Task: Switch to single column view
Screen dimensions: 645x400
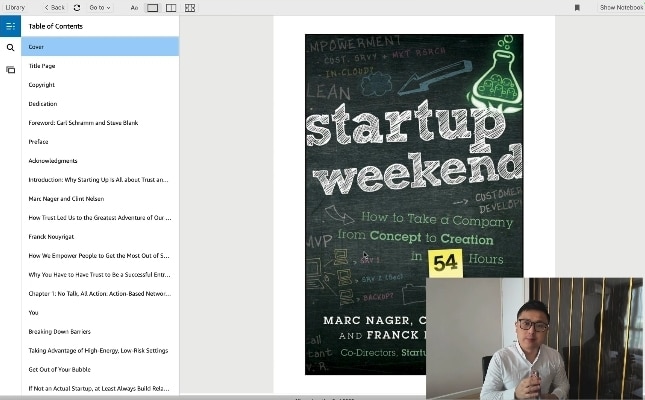Action: [x=152, y=7]
